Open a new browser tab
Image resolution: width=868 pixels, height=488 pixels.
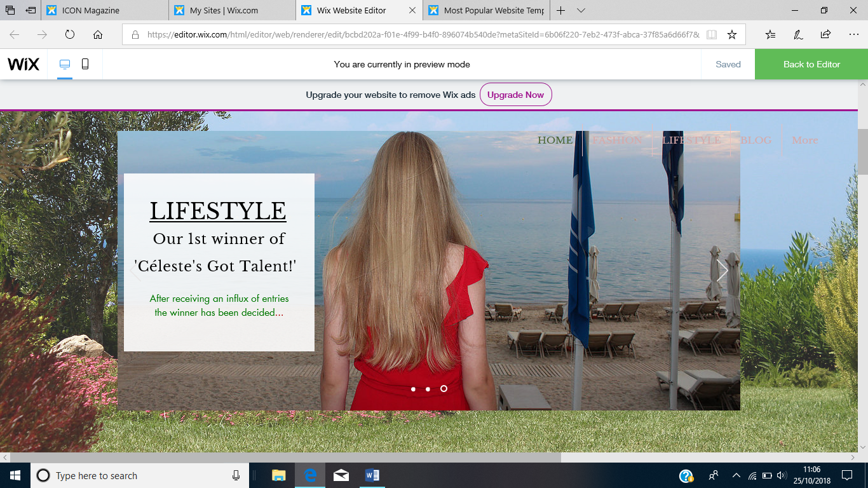[561, 10]
